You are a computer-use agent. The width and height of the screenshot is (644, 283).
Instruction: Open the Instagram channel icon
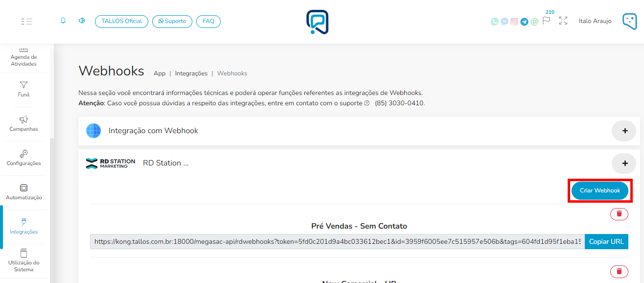(514, 22)
